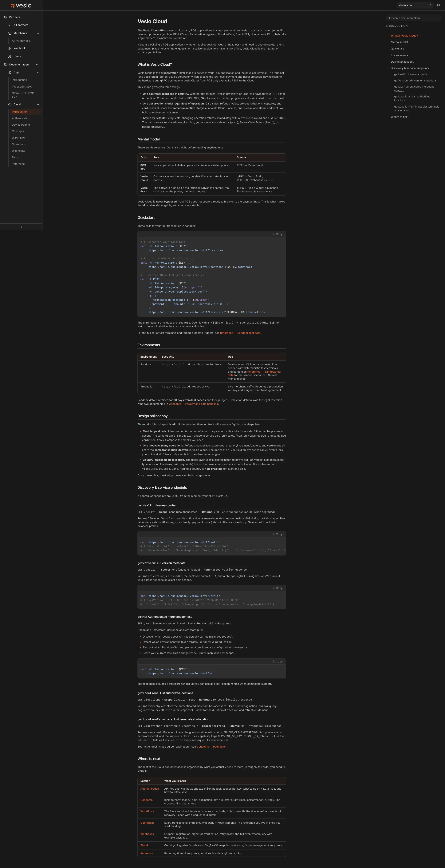The width and height of the screenshot is (445, 868).
Task: Click the All partners list icon
Action: click(10, 25)
